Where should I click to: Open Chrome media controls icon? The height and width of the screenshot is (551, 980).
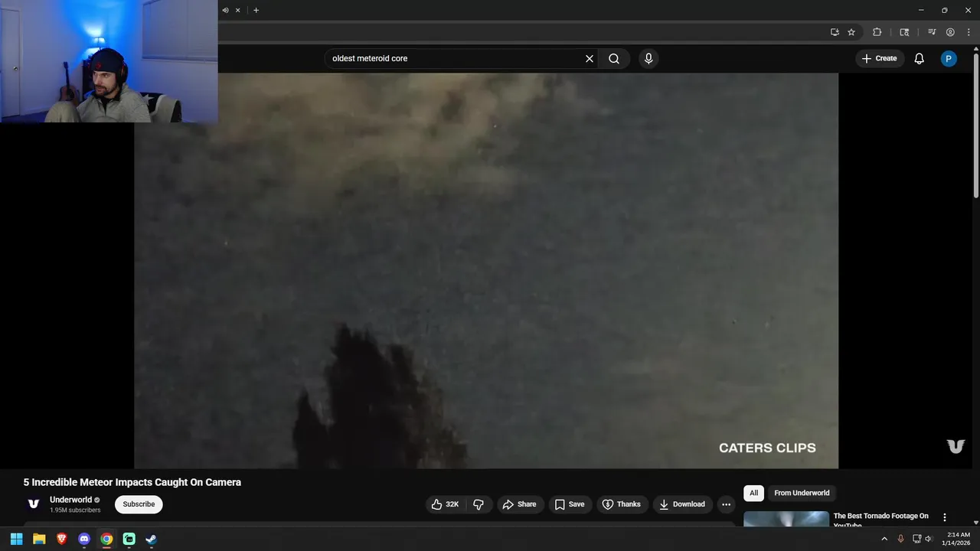tap(932, 32)
